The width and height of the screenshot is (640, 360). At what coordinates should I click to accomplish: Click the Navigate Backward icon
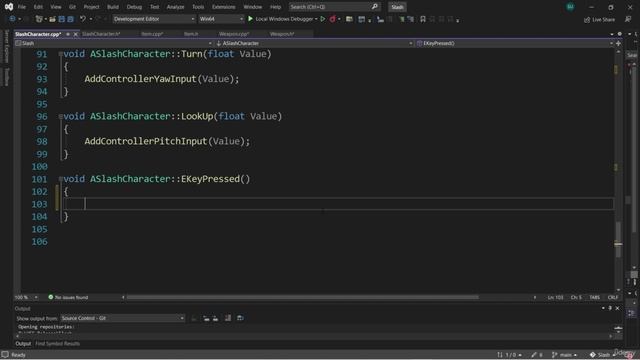(12, 19)
